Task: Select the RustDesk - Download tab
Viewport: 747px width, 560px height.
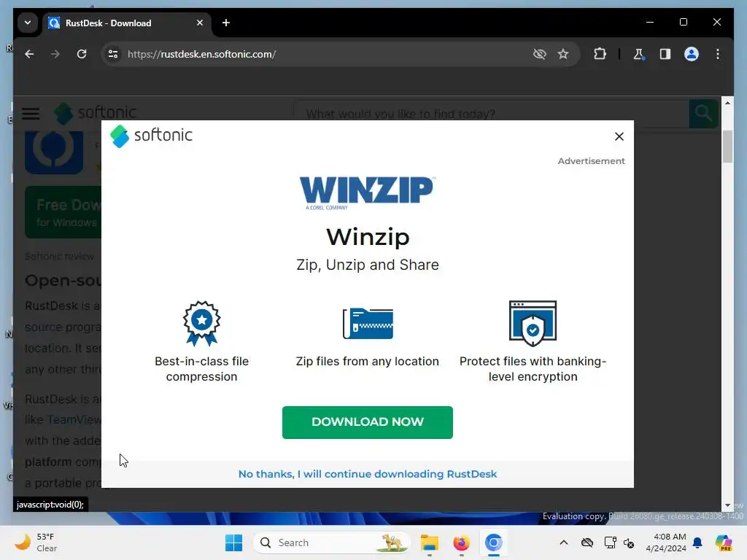Action: coord(125,23)
